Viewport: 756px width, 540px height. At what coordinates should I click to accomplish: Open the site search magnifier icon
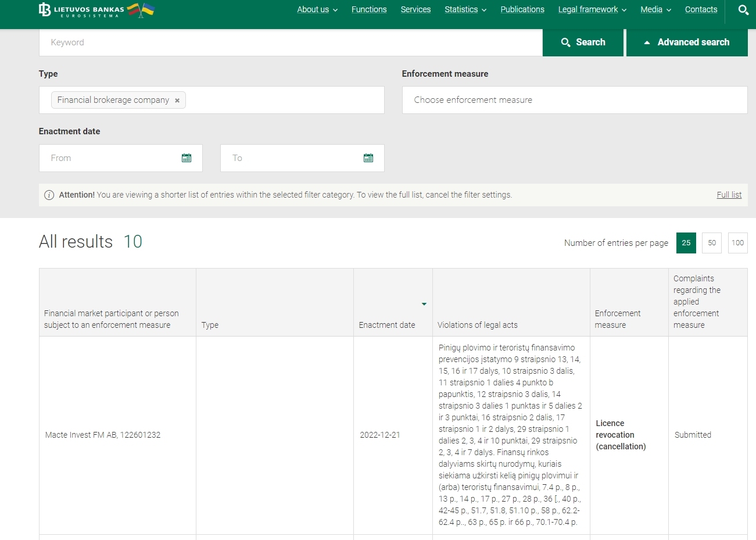[743, 10]
